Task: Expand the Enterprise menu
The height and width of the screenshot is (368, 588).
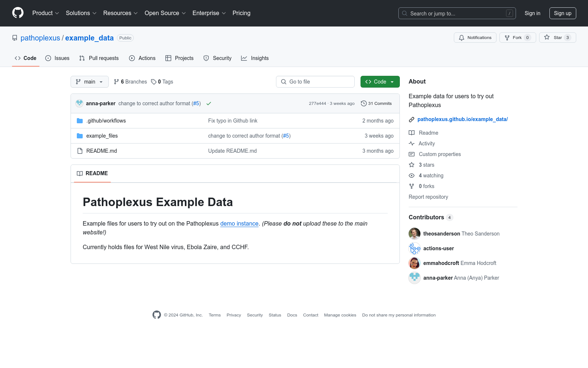Action: coord(209,13)
